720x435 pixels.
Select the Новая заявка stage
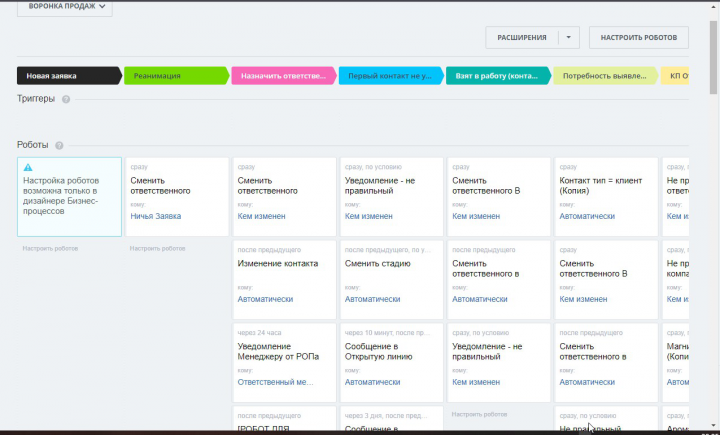(x=69, y=76)
